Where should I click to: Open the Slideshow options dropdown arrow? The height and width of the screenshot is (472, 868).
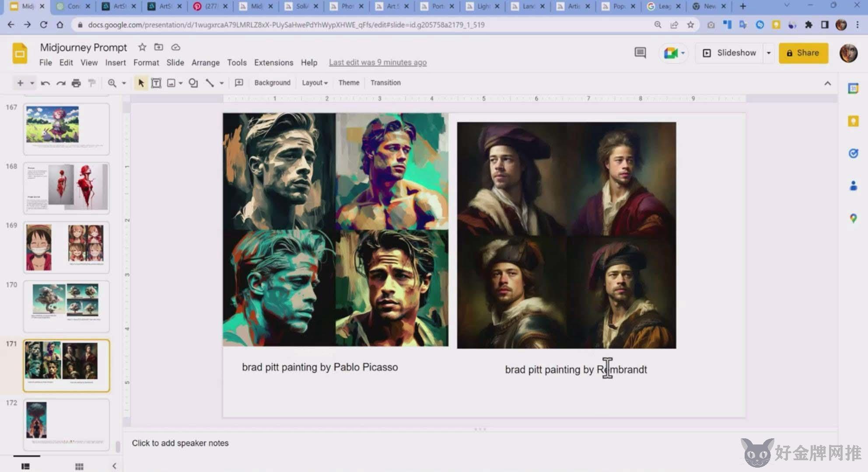769,53
